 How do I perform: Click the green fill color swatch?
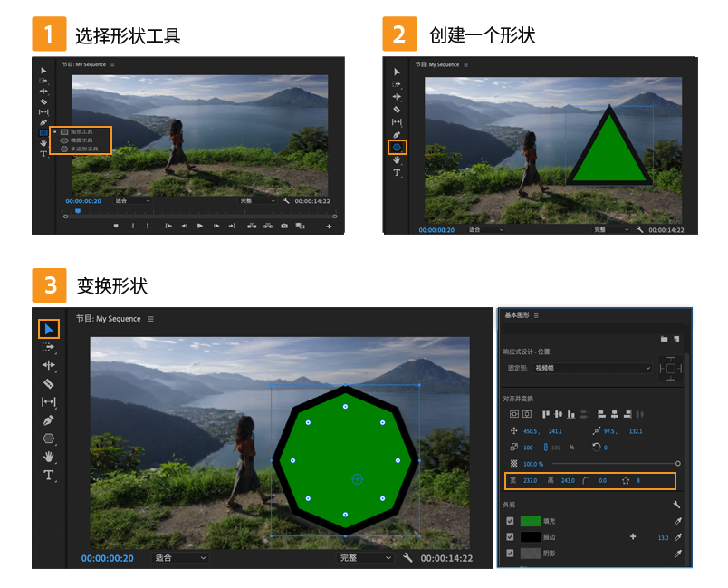coord(530,521)
